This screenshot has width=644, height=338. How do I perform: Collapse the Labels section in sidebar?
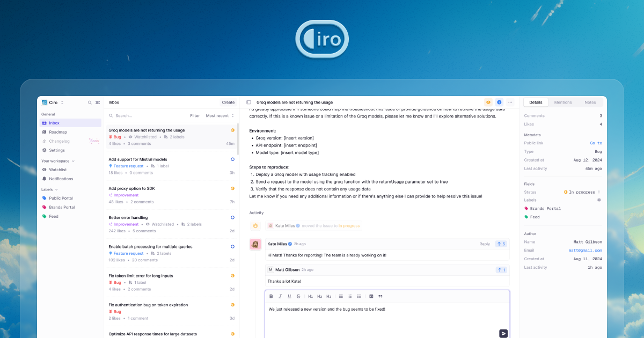click(49, 189)
